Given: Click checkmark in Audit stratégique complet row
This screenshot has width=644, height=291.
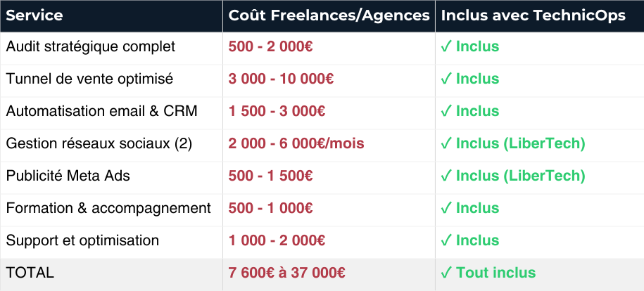Looking at the screenshot, I should coord(446,47).
